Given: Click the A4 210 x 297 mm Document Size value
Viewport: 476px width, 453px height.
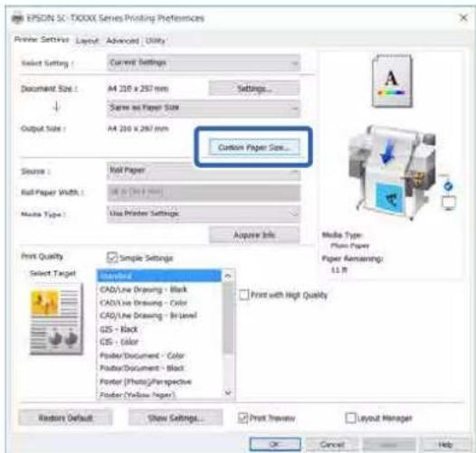Looking at the screenshot, I should click(x=138, y=89).
